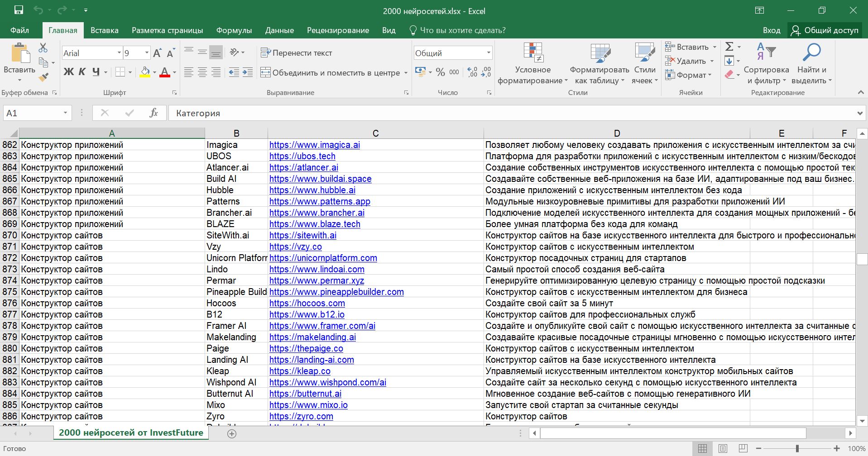
Task: Switch to the Формулы ribbon tab
Action: point(234,30)
